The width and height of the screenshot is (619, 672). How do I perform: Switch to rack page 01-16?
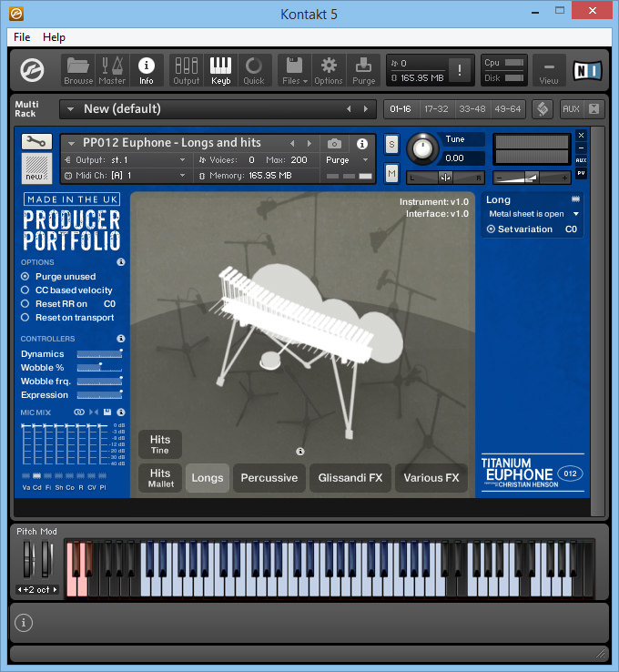point(401,109)
